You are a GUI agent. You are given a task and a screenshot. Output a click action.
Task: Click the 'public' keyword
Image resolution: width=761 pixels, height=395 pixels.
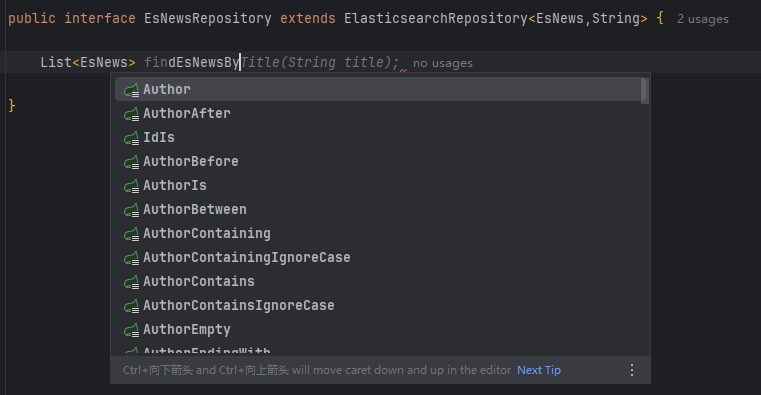[x=32, y=18]
